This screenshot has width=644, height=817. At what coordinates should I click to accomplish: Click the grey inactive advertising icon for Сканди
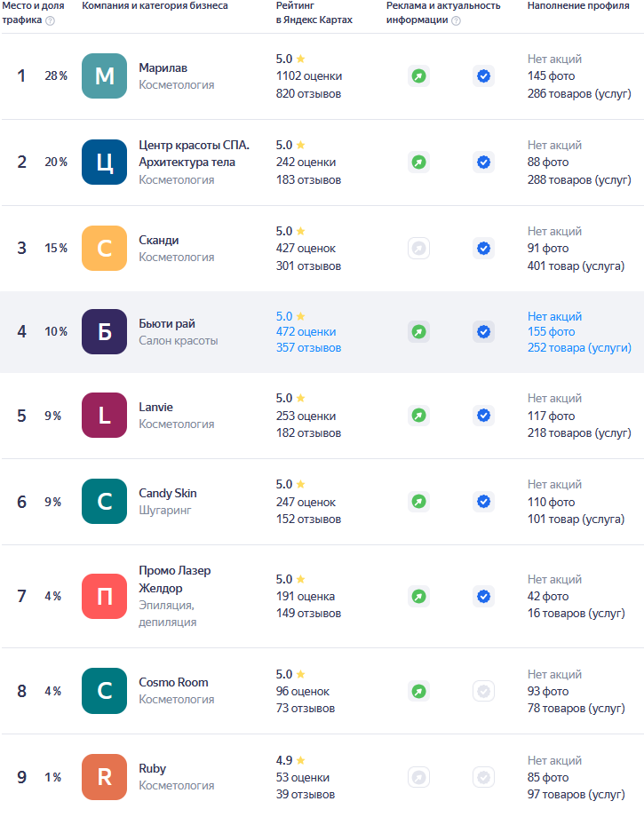click(418, 249)
